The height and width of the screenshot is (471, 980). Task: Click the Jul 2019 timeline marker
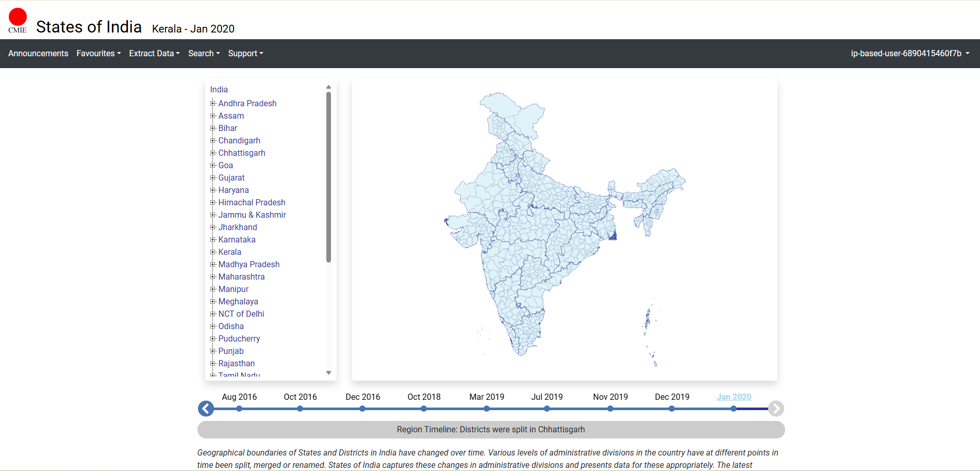[547, 409]
